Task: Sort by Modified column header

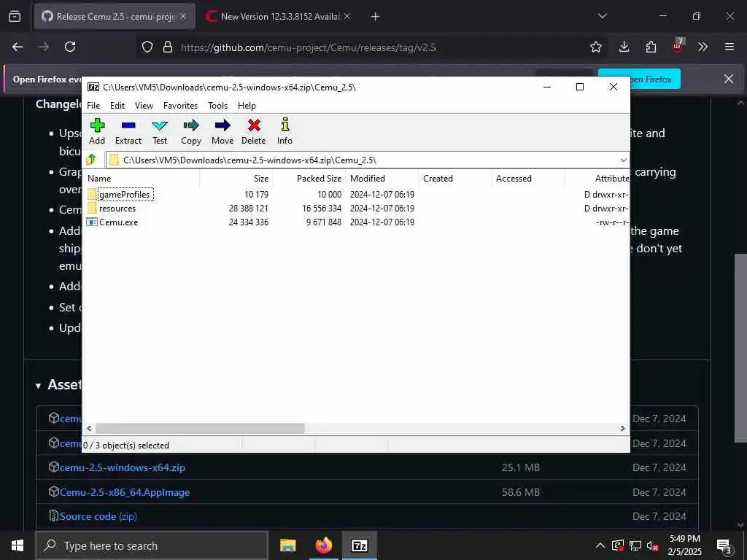Action: pyautogui.click(x=382, y=178)
